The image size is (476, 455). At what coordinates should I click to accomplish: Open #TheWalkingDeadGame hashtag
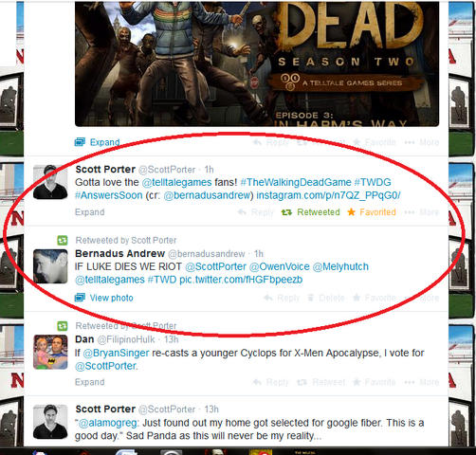(296, 182)
